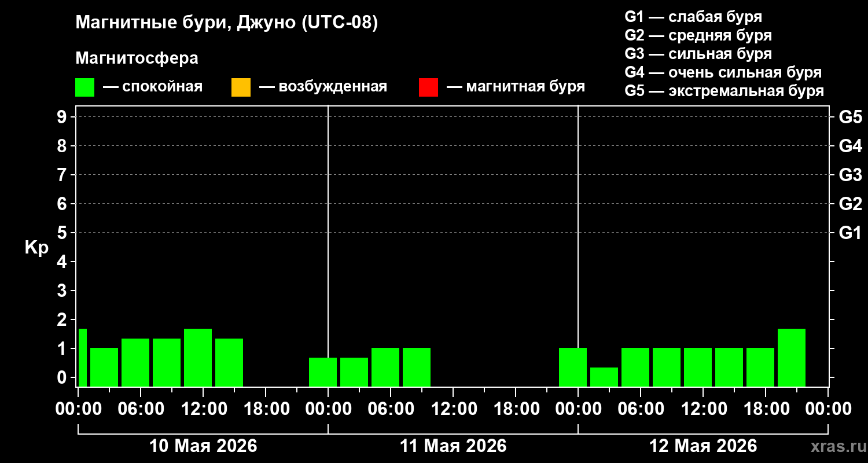
Task: Click the right-axis 'G4' label
Action: tap(850, 146)
